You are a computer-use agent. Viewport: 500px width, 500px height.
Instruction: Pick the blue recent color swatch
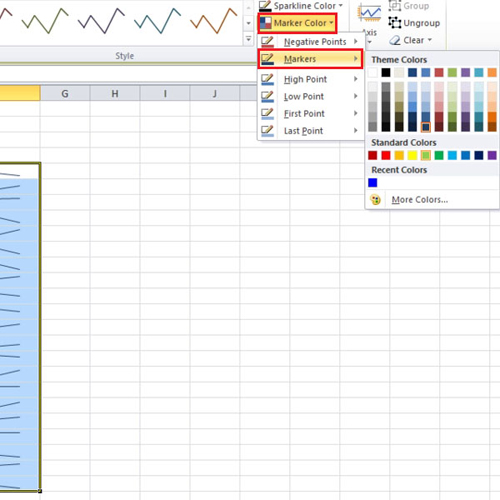coord(373,183)
